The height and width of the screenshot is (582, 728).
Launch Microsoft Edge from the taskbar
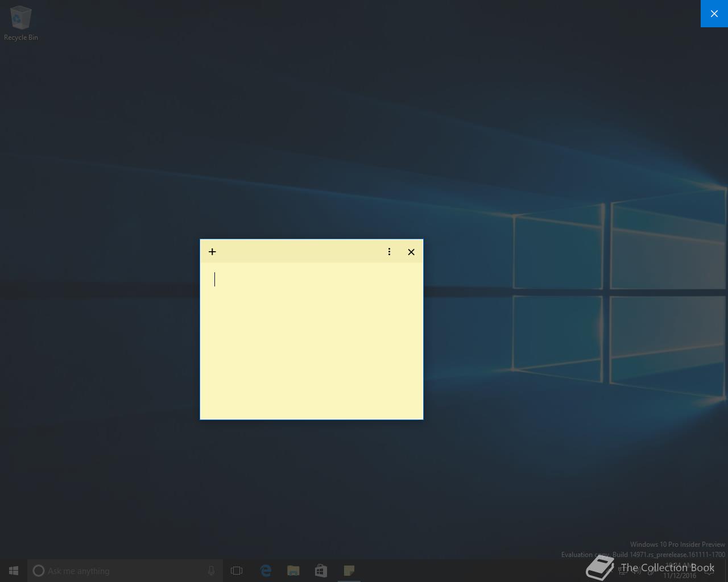(x=266, y=571)
